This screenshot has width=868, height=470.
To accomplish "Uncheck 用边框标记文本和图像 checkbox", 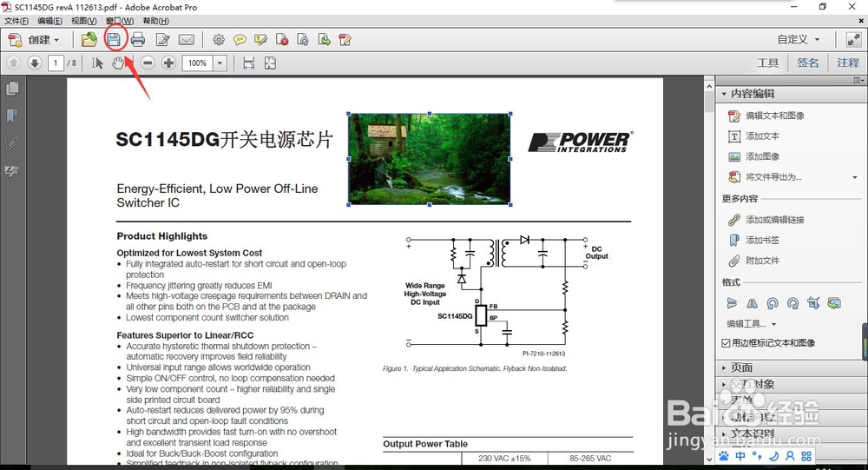I will [726, 343].
